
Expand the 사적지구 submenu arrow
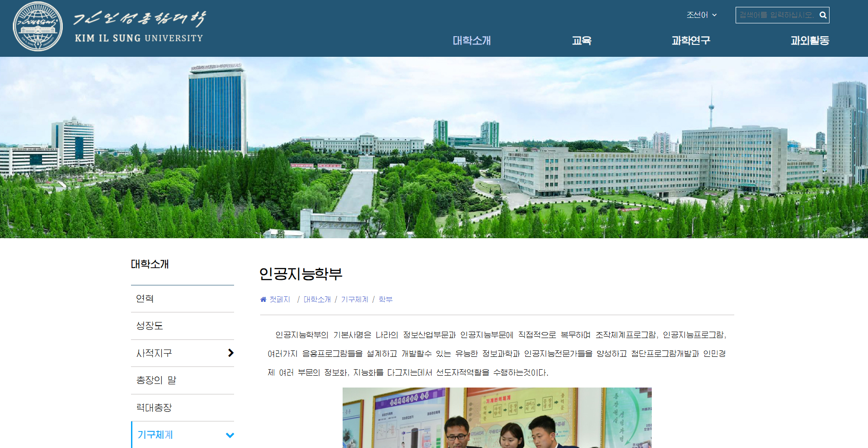(230, 353)
